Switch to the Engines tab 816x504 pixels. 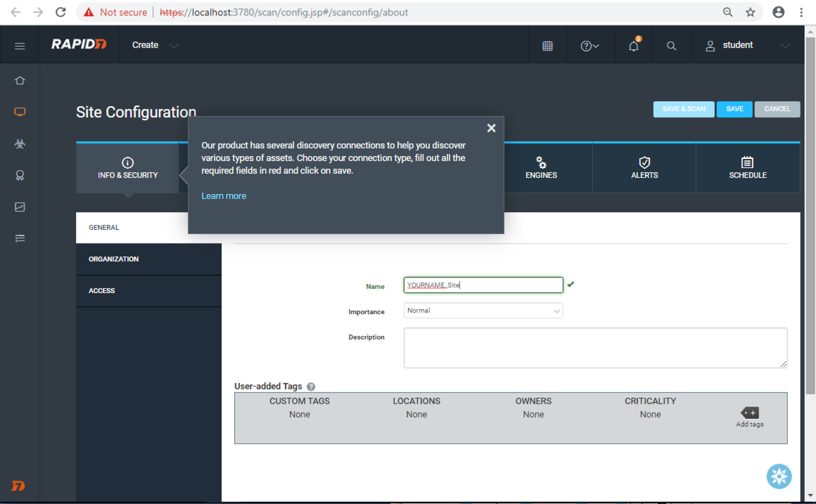tap(541, 168)
